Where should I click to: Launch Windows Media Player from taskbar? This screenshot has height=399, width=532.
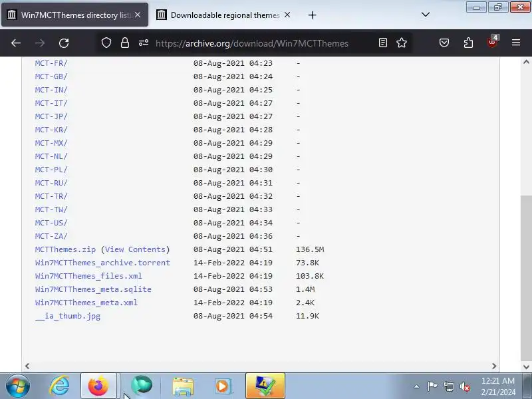223,386
